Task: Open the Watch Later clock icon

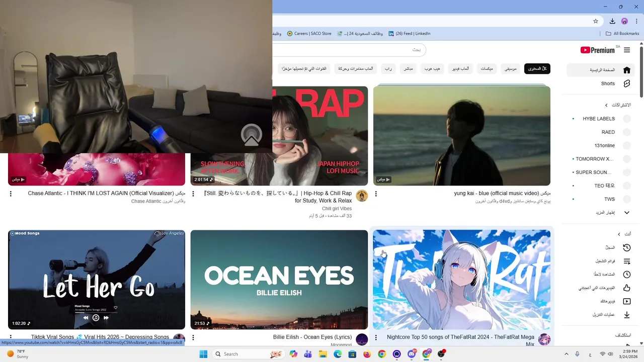Action: point(627,275)
